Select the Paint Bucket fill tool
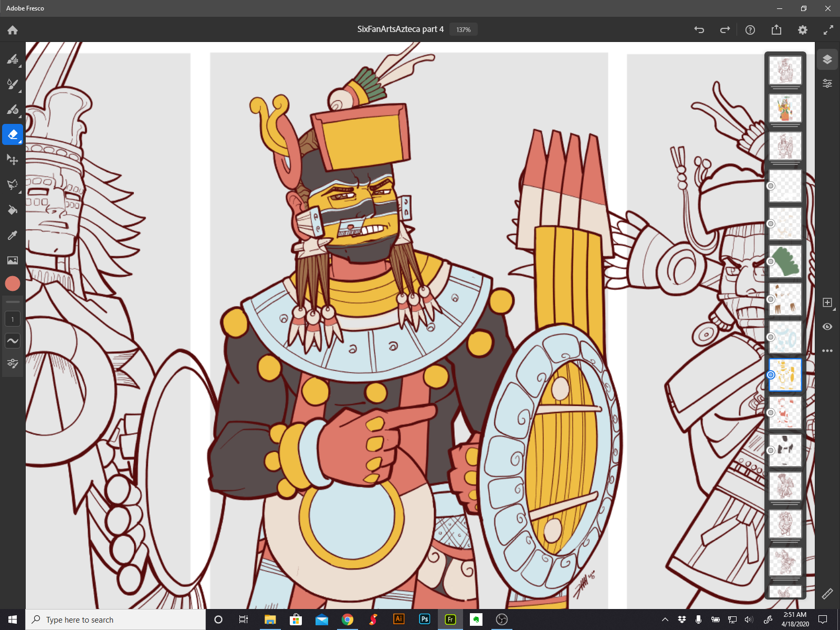840x630 pixels. pos(13,210)
